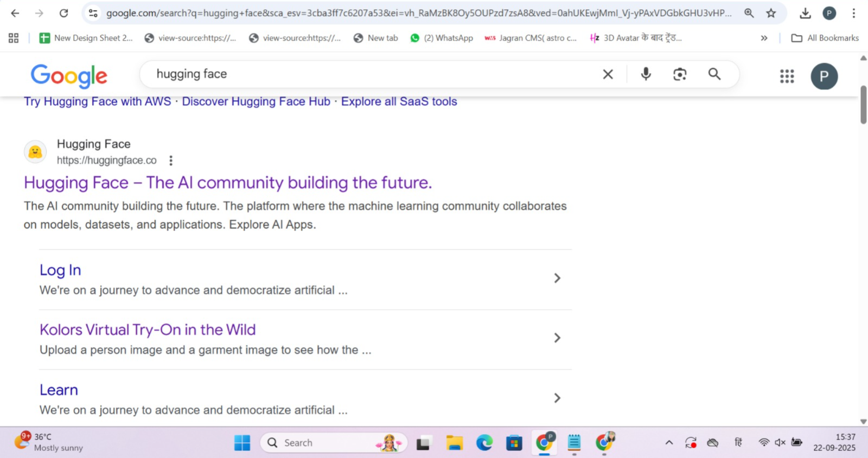Open the Wi-Fi network tray icon

[764, 443]
